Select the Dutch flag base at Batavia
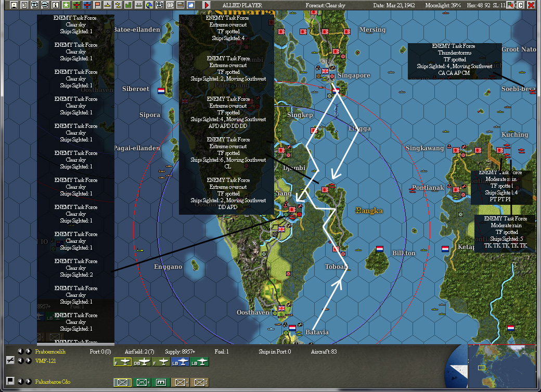Viewport: 541px width, 392px height. tap(292, 328)
